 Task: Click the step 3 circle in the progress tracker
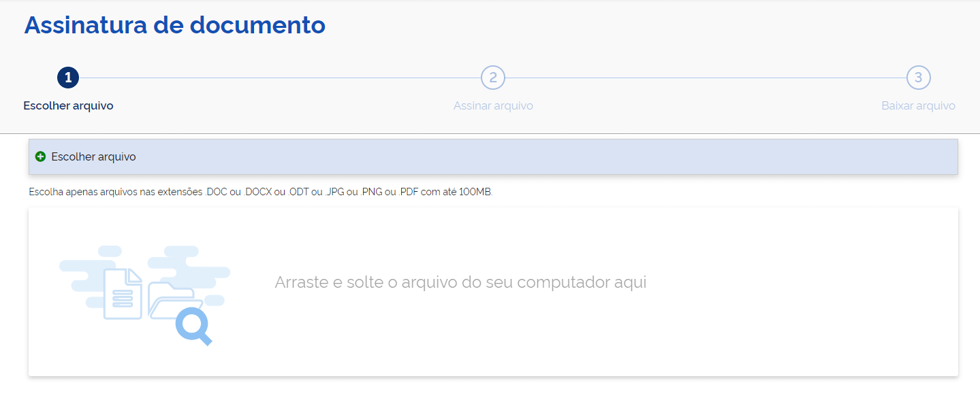(919, 77)
